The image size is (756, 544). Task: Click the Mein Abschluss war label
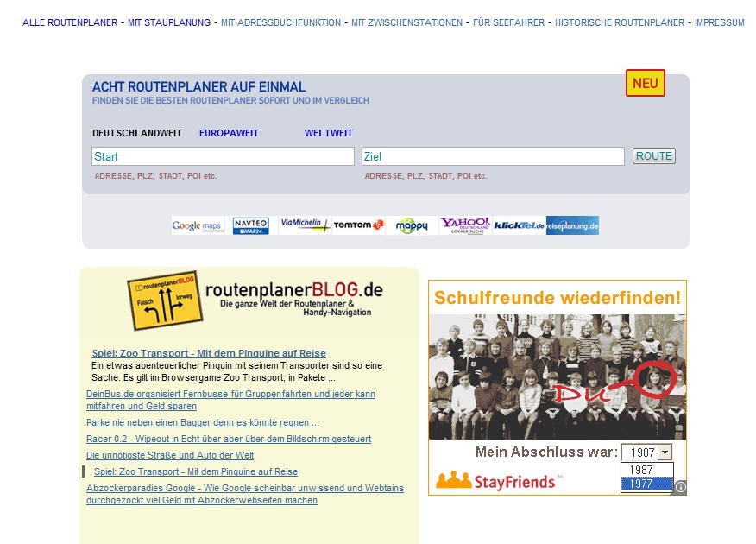coord(546,452)
